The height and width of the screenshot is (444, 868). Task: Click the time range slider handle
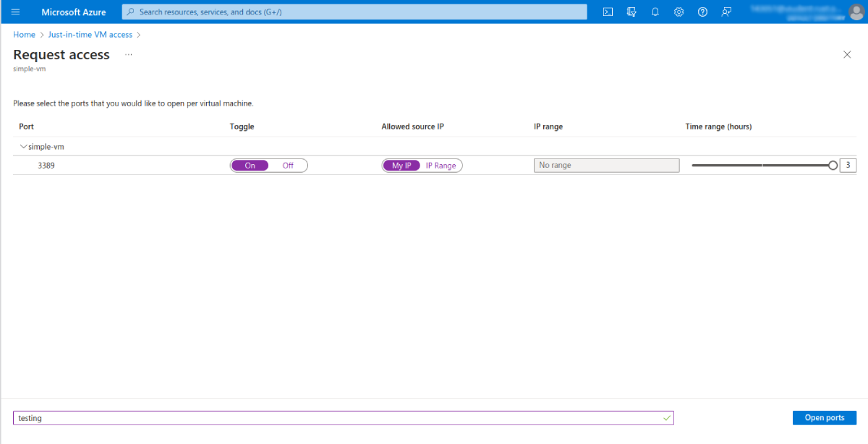pyautogui.click(x=833, y=166)
